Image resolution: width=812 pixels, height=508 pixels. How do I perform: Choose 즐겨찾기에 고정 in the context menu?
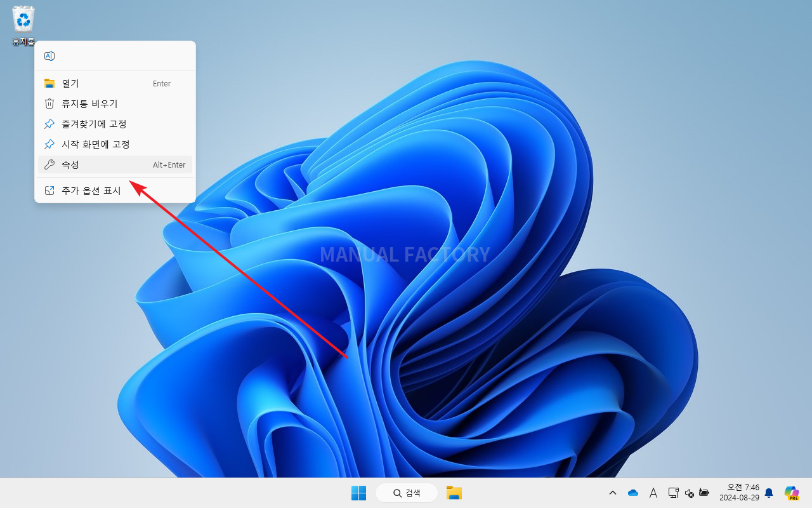(x=115, y=124)
